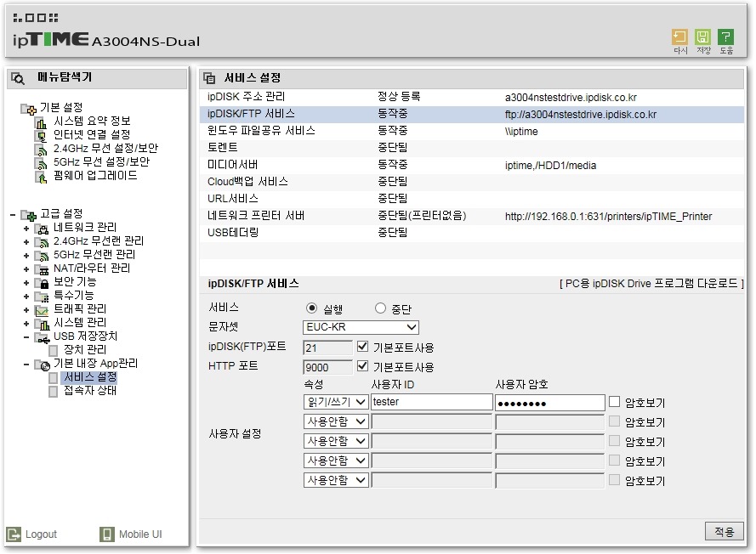Click the 5GHz 무선 설정/보안 wireless icon
The width and height of the screenshot is (756, 554).
(42, 163)
